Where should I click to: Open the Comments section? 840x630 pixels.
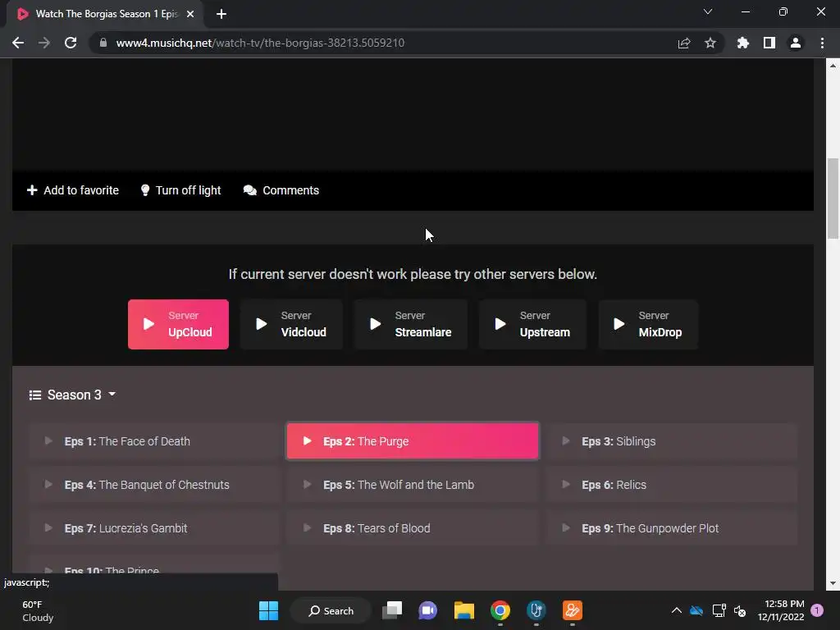(281, 190)
